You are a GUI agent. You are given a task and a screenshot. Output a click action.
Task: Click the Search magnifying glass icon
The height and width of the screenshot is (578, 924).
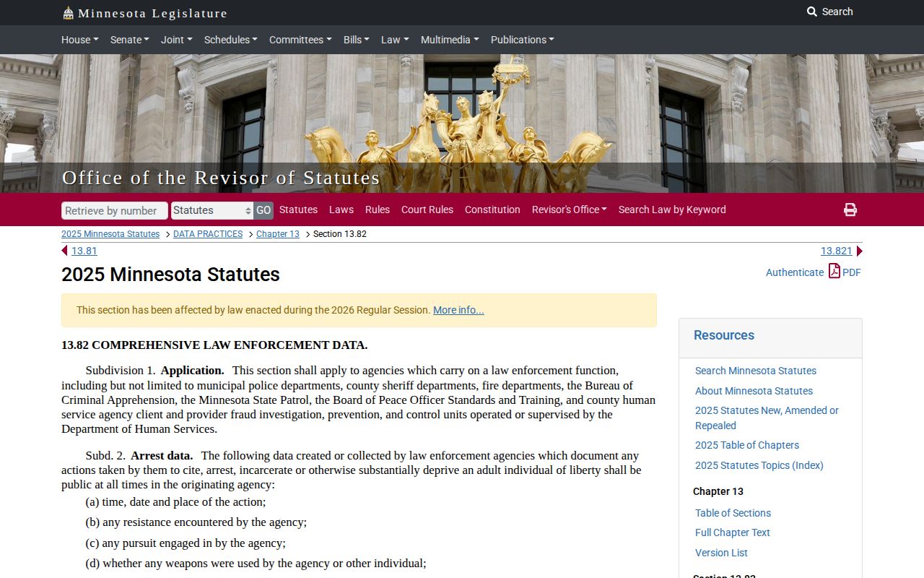point(812,12)
